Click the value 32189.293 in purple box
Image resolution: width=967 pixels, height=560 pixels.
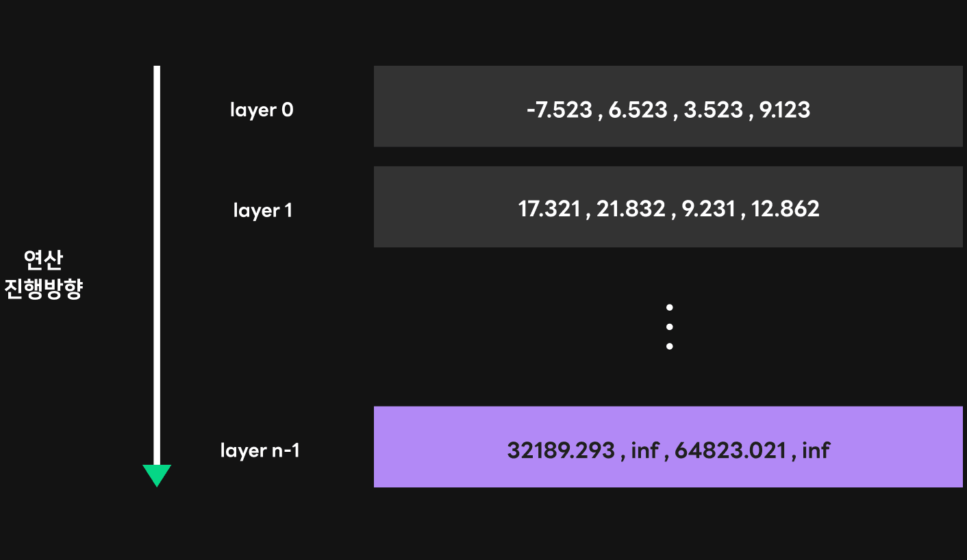(561, 450)
